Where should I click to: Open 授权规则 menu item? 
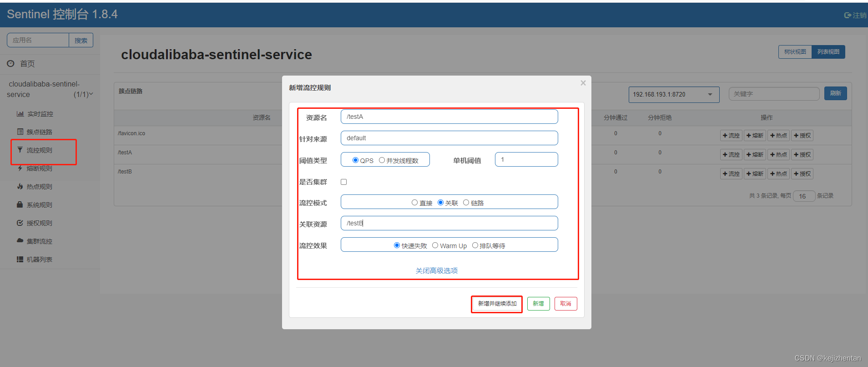tap(40, 223)
